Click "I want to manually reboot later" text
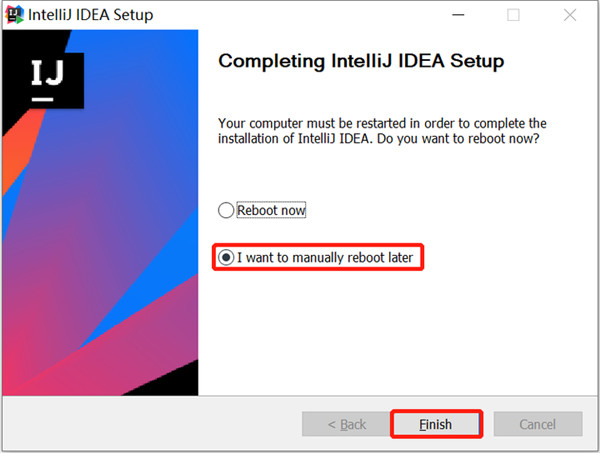The width and height of the screenshot is (600, 453). pos(325,258)
